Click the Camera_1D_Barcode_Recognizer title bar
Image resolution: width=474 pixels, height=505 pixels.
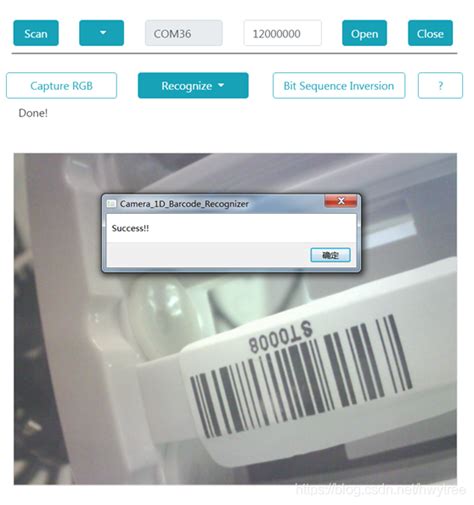click(215, 204)
